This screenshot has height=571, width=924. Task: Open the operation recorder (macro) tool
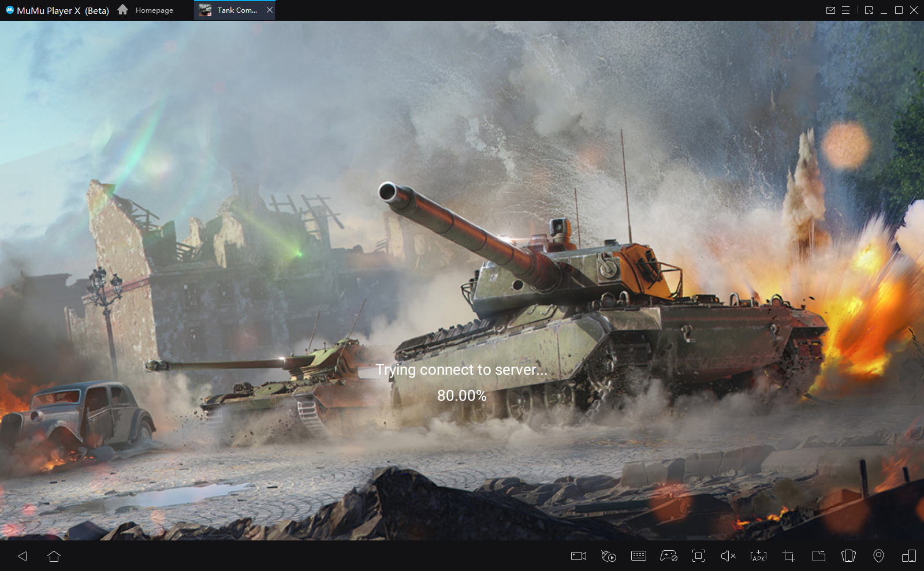(x=609, y=556)
